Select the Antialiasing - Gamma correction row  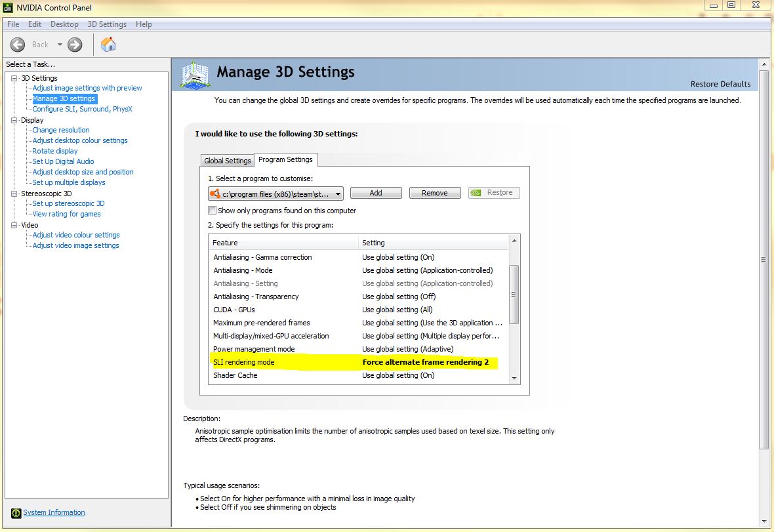click(x=358, y=257)
